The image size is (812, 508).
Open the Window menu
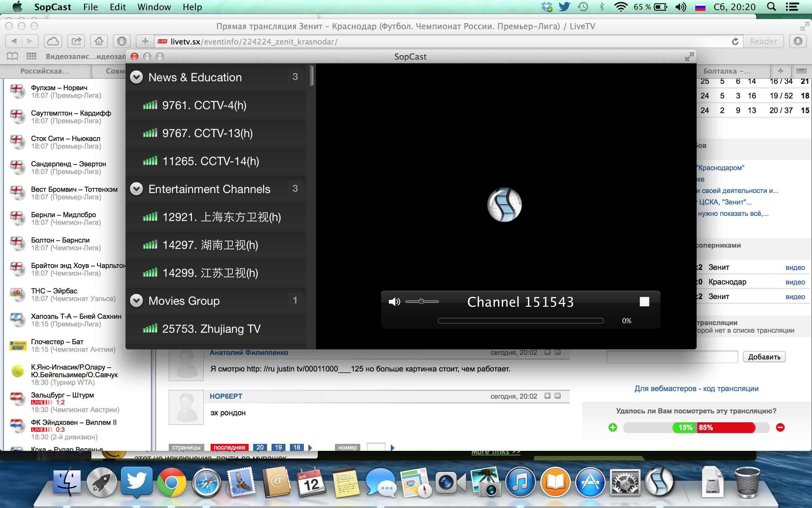point(154,7)
